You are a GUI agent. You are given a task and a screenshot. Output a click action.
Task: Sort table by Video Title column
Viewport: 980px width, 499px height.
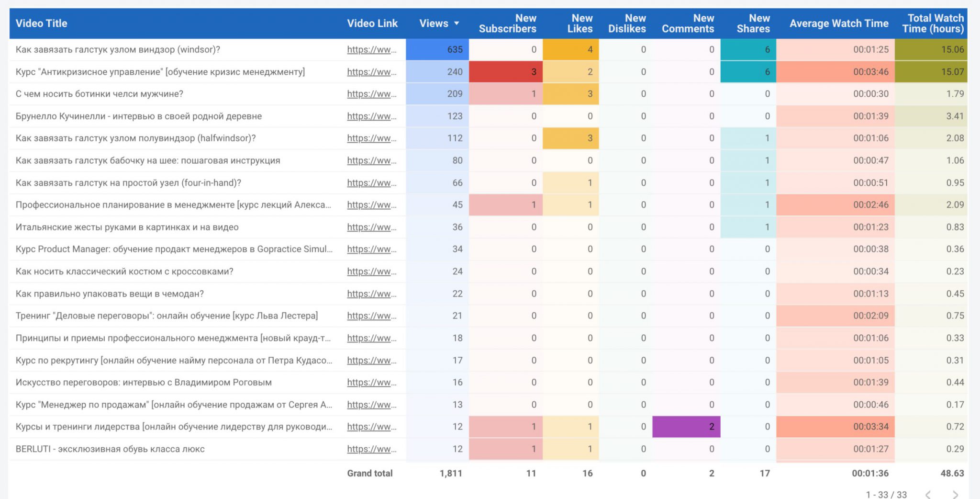(x=42, y=23)
